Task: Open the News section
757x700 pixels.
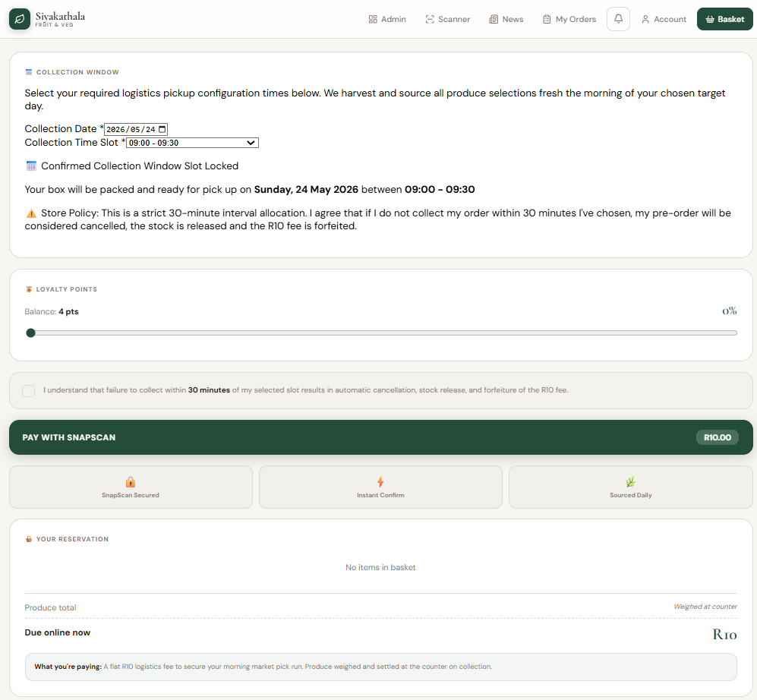Action: click(x=506, y=19)
